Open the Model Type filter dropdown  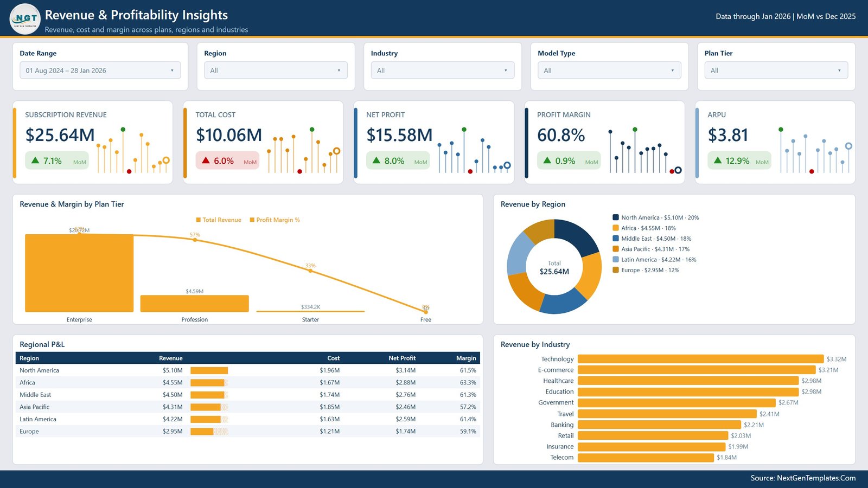pos(609,70)
